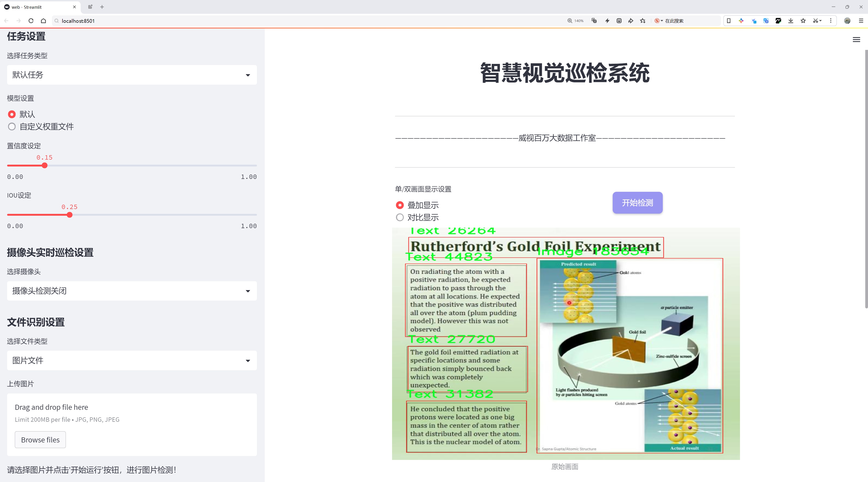
Task: Click the 原始画面 image caption
Action: (x=565, y=467)
